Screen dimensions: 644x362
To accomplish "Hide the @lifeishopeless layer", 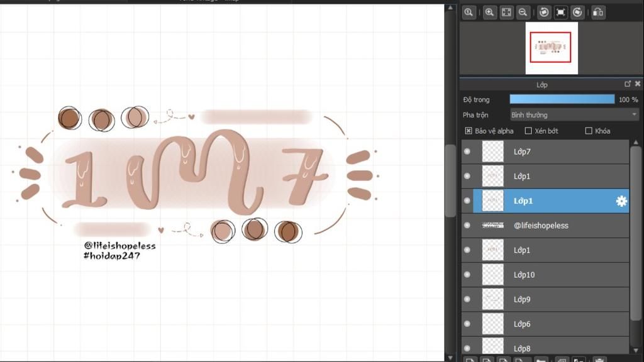I will (x=467, y=226).
